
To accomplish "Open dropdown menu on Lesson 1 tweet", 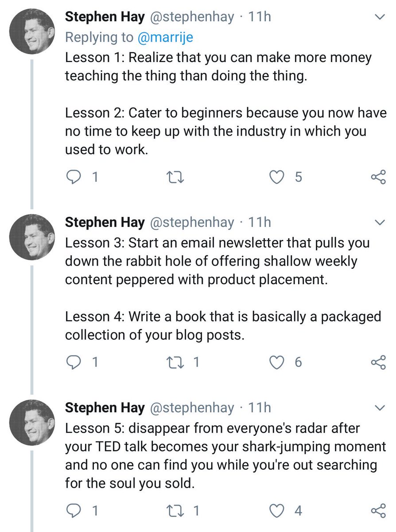I will 380,17.
